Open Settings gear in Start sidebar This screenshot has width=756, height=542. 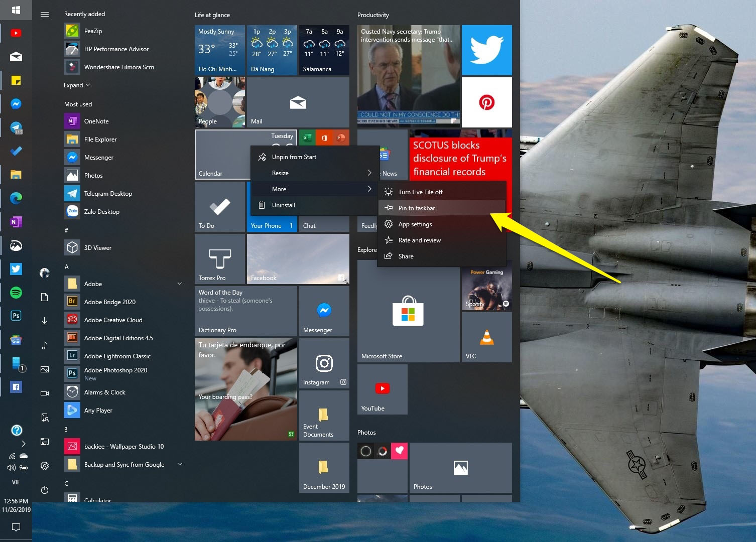[x=45, y=466]
